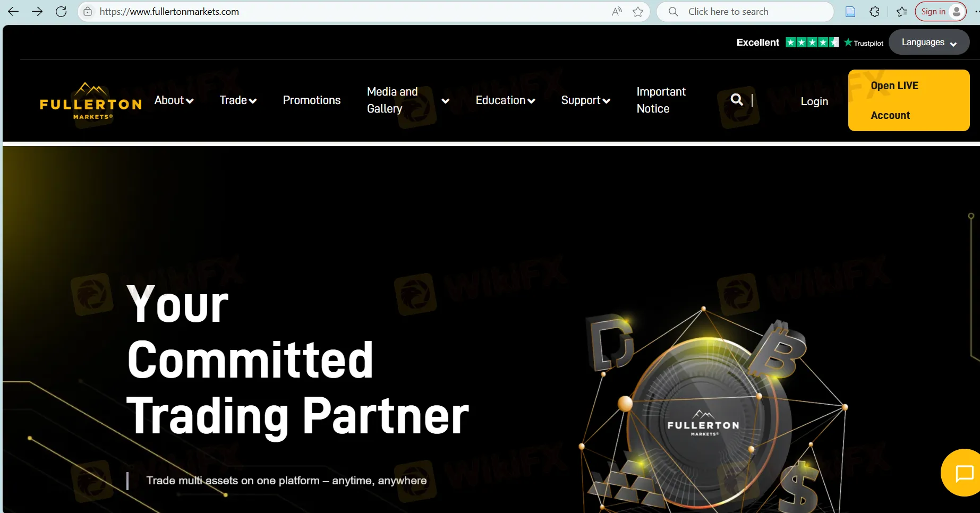The height and width of the screenshot is (513, 980).
Task: View site information lock icon
Action: pyautogui.click(x=88, y=12)
